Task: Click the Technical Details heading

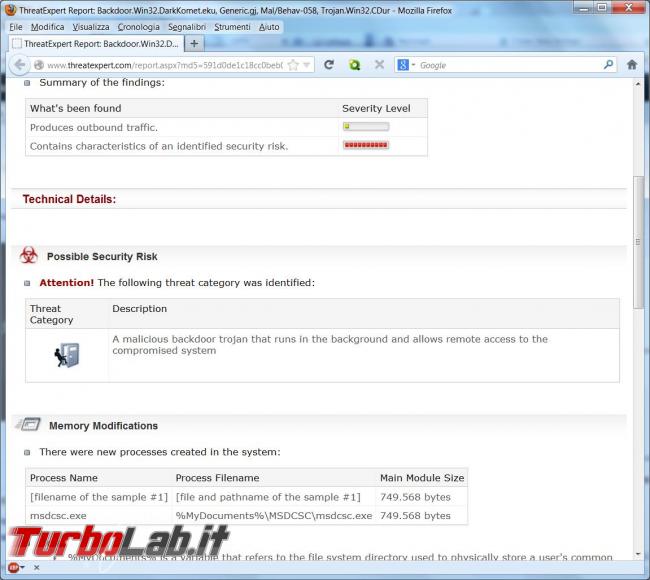Action: (x=69, y=199)
